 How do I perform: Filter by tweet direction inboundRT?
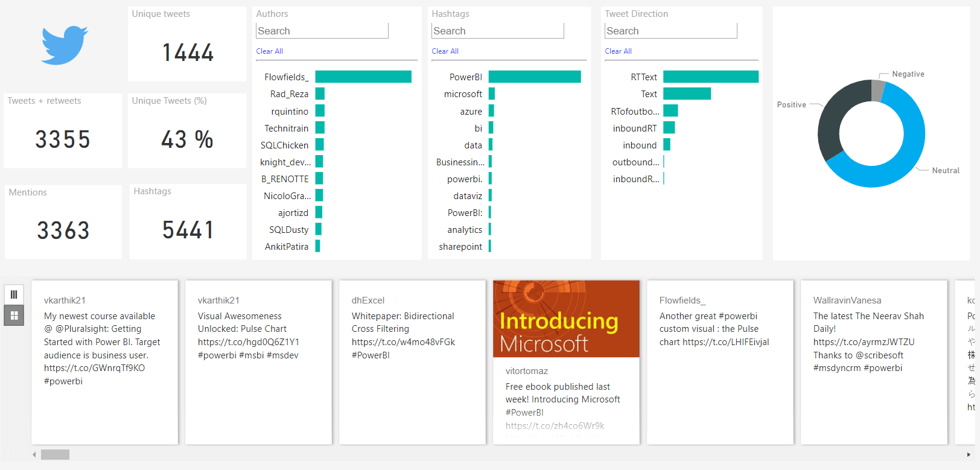[635, 129]
